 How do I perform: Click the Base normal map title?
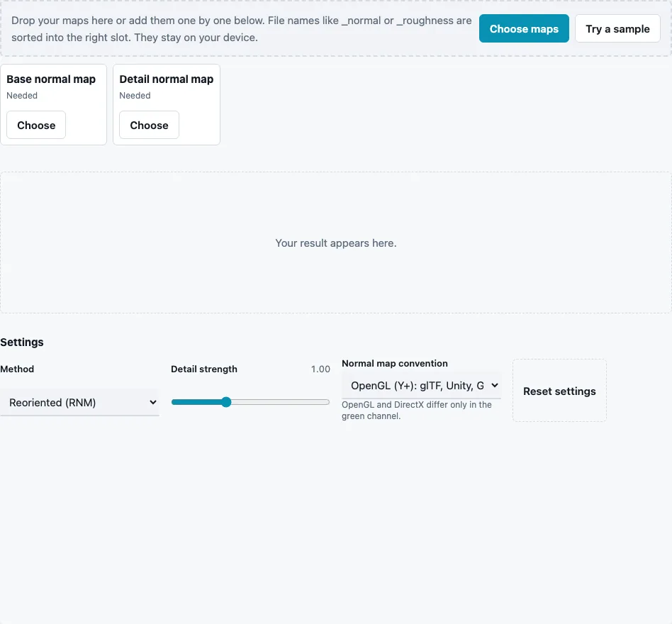click(51, 79)
